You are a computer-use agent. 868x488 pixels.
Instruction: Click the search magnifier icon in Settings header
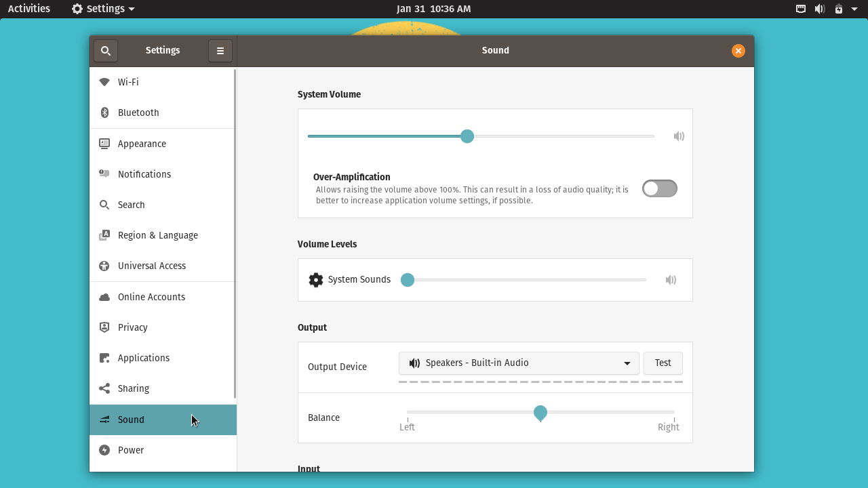[x=106, y=51]
